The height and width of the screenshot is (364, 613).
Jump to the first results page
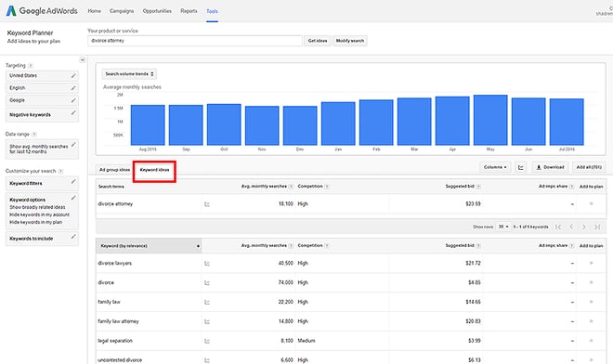(x=558, y=227)
